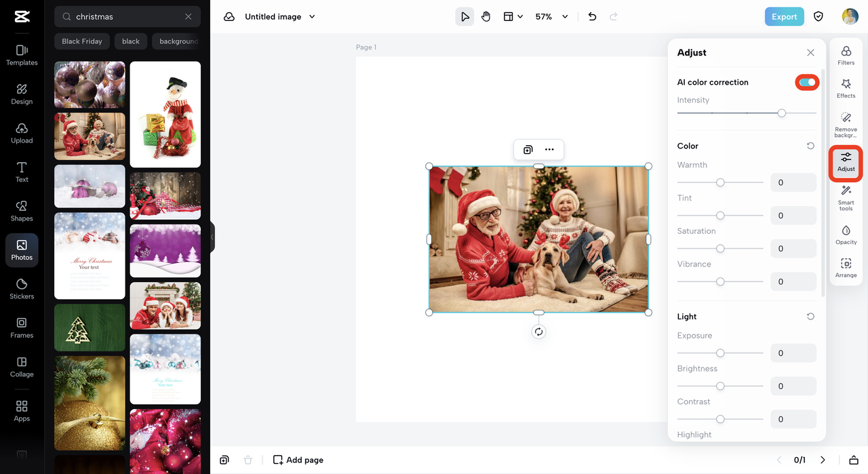This screenshot has height=474, width=868.
Task: Select the purple winter trees photo
Action: (x=165, y=251)
